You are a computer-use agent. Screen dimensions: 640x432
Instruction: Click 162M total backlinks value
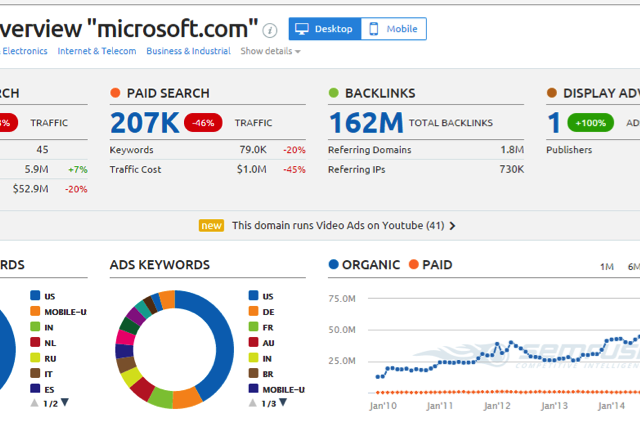click(366, 123)
